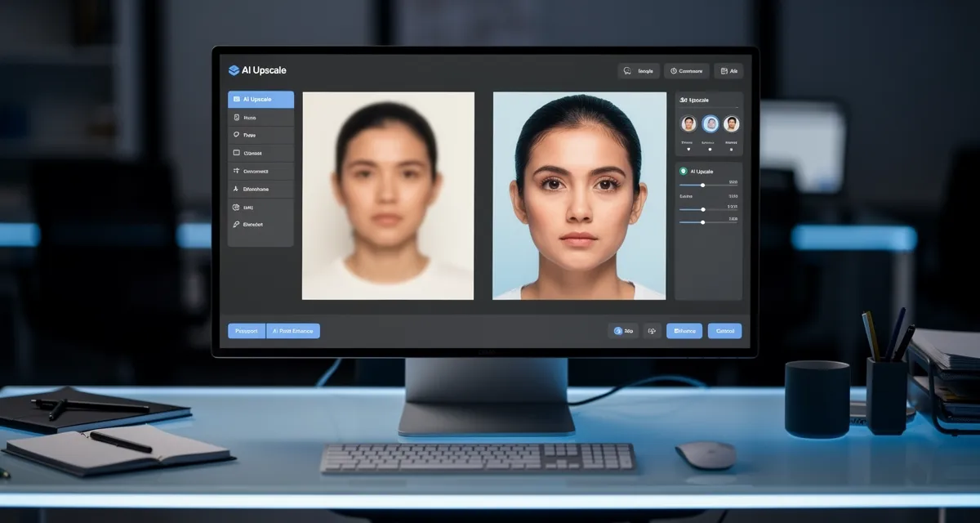The image size is (980, 523).
Task: Click the upload cloud icon in the bottom bar
Action: 652,331
